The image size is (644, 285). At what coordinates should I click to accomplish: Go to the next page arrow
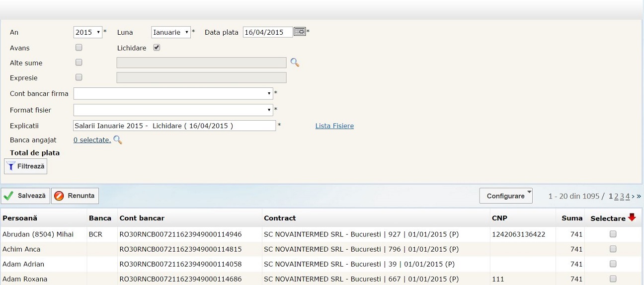633,196
